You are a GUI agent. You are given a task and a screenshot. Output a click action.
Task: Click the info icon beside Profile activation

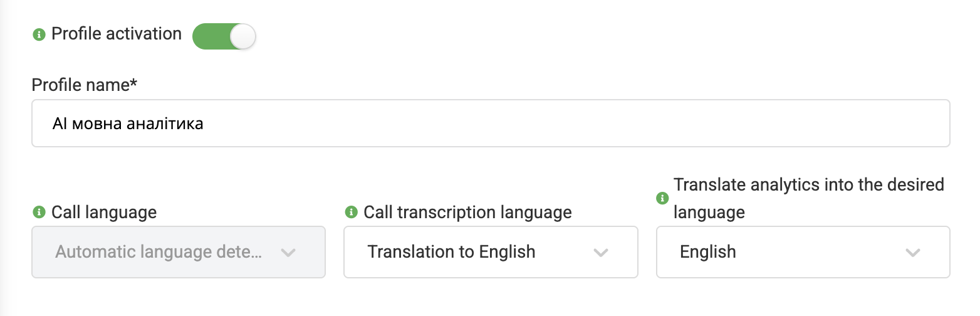[x=39, y=34]
